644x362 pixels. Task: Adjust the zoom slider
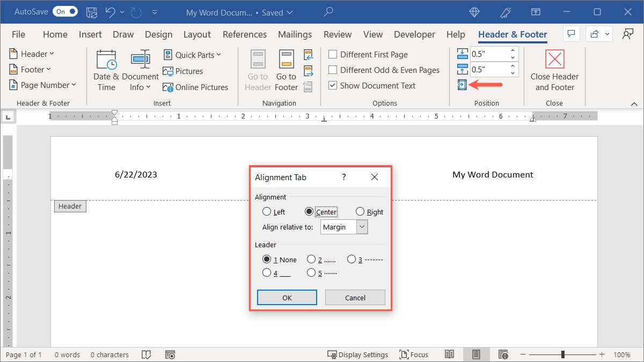pyautogui.click(x=562, y=354)
